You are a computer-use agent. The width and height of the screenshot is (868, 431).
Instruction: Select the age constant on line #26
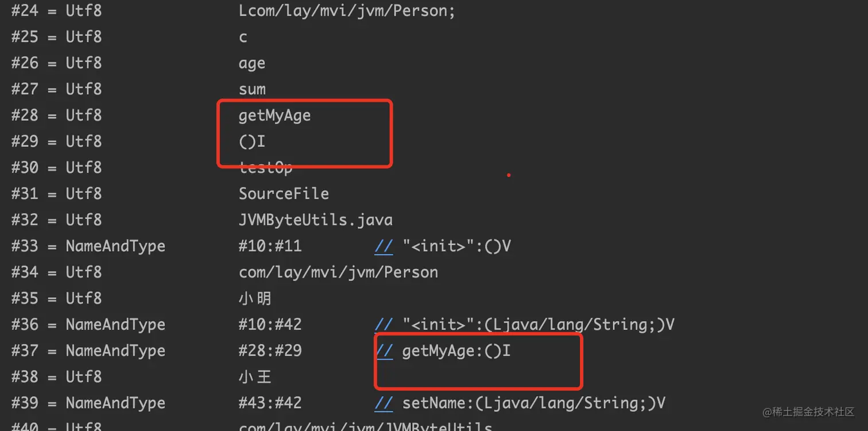click(252, 63)
